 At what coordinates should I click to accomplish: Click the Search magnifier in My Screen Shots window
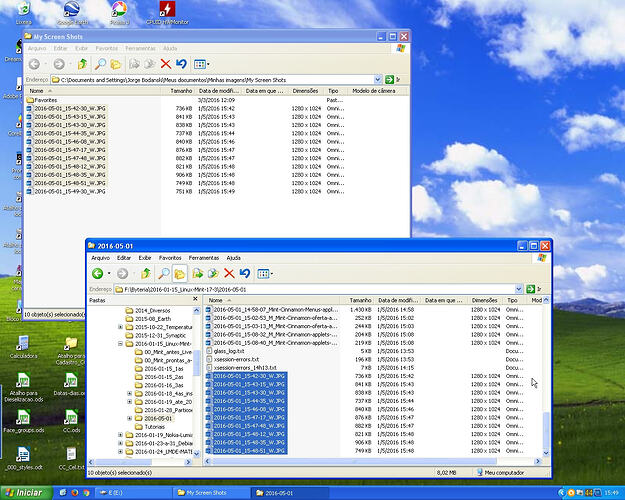pyautogui.click(x=100, y=64)
